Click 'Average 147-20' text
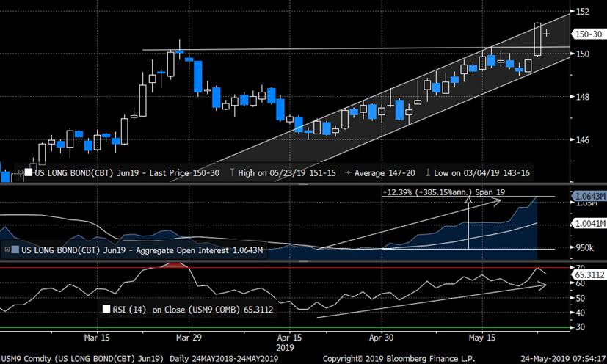 pyautogui.click(x=385, y=172)
